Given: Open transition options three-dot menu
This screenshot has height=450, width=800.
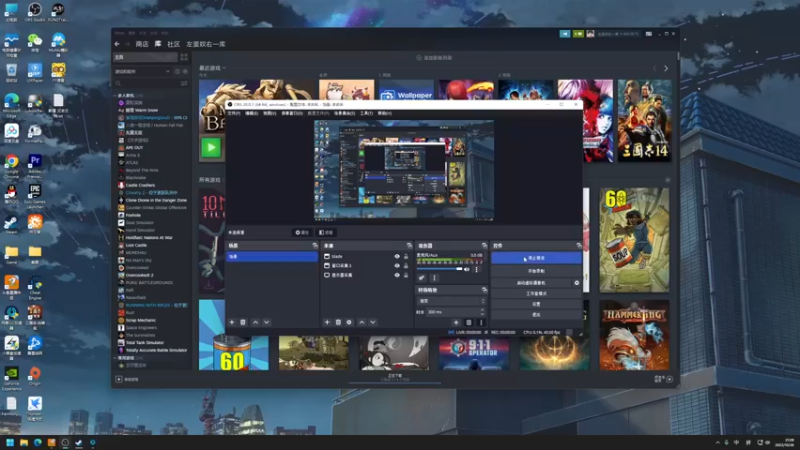Looking at the screenshot, I should pyautogui.click(x=481, y=322).
